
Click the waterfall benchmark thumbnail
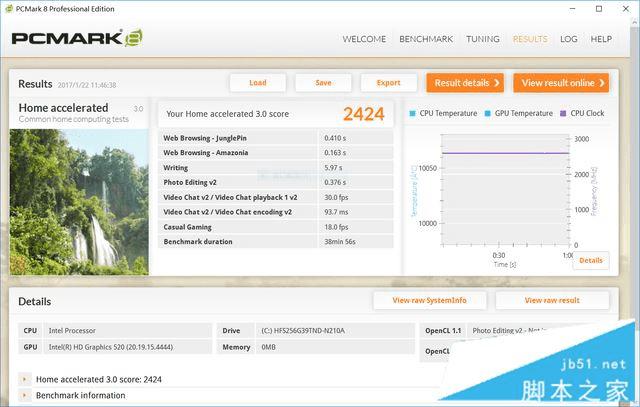(x=79, y=202)
